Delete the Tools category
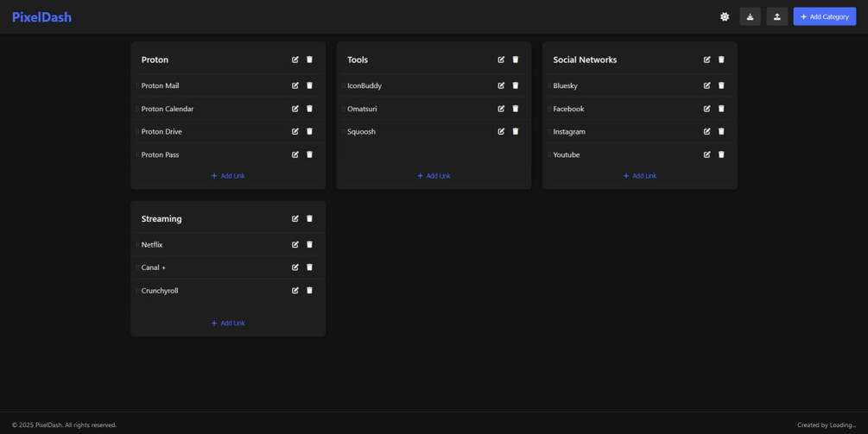868x434 pixels. tap(516, 60)
